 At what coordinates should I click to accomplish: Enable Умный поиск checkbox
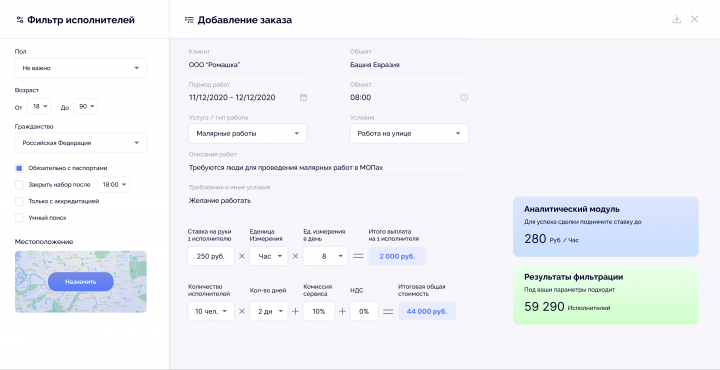(x=19, y=218)
